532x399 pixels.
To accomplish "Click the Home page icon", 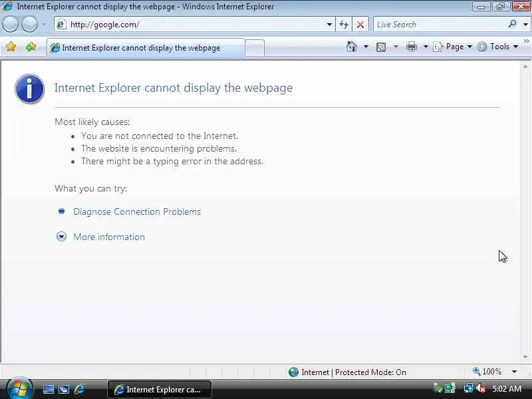I will coord(352,47).
